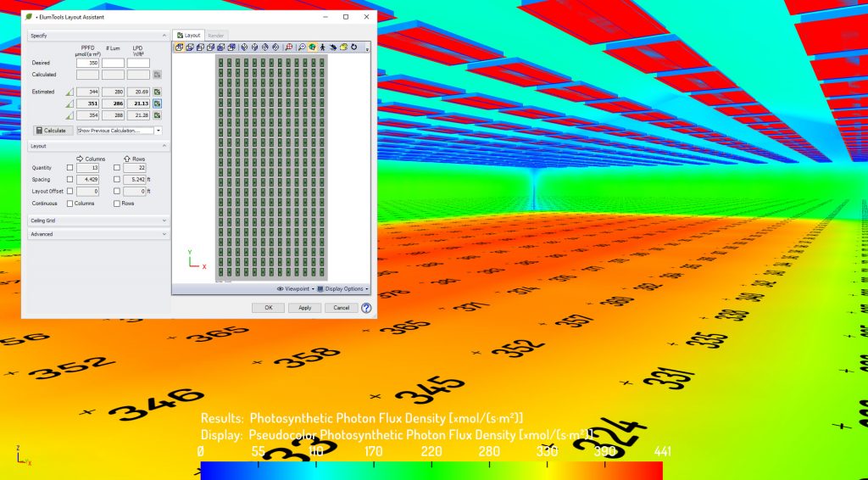Open the Show Previous Calculation dropdown
The height and width of the screenshot is (480, 868).
(x=159, y=131)
